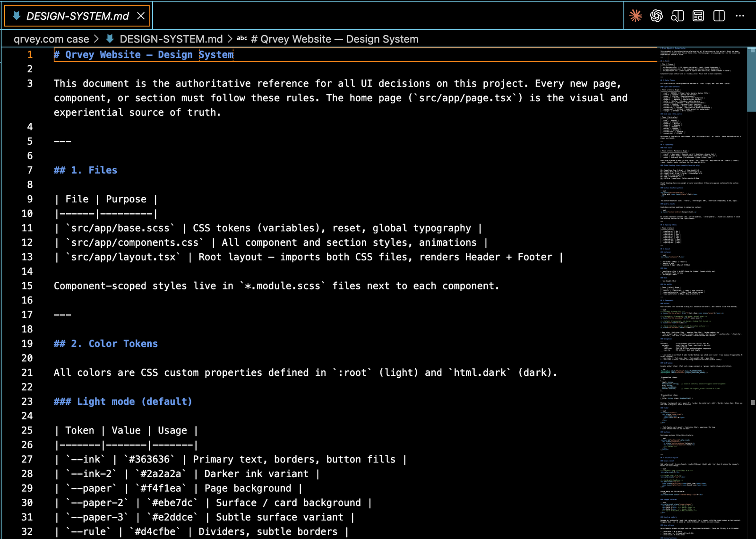Click heading '### Light mode (default)'
This screenshot has width=756, height=539.
coord(123,401)
